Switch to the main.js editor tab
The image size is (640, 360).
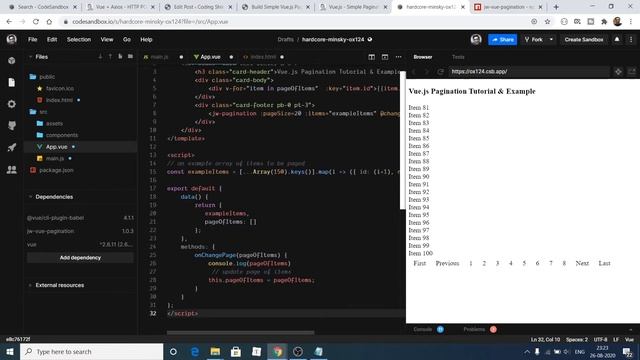click(x=160, y=57)
